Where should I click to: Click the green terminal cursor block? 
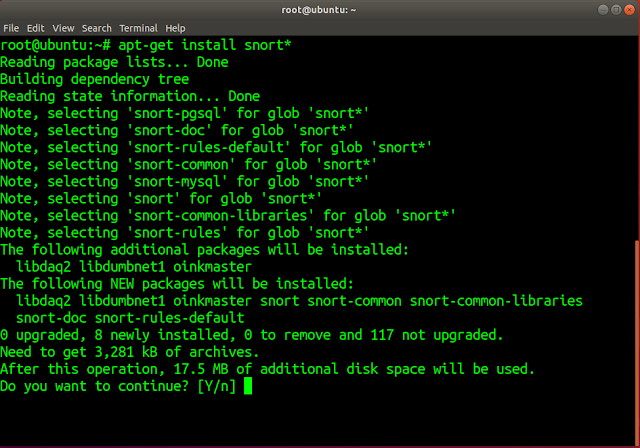click(x=248, y=386)
